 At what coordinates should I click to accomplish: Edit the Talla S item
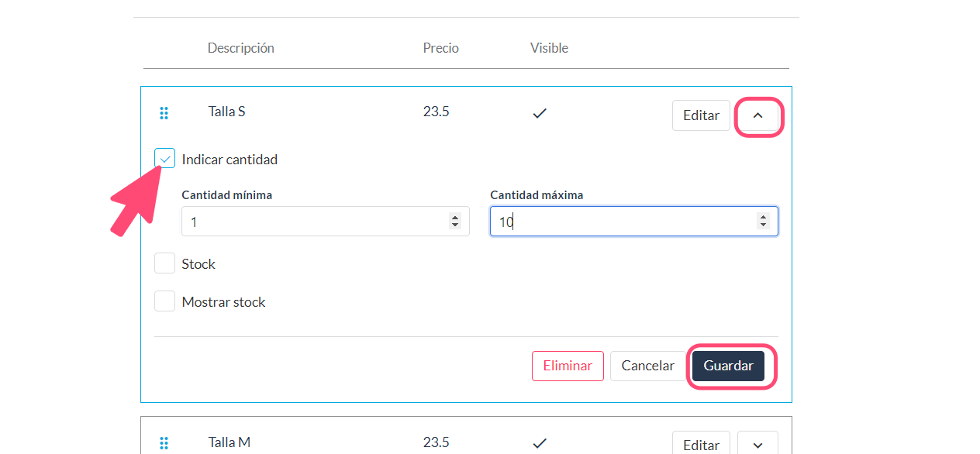tap(701, 115)
